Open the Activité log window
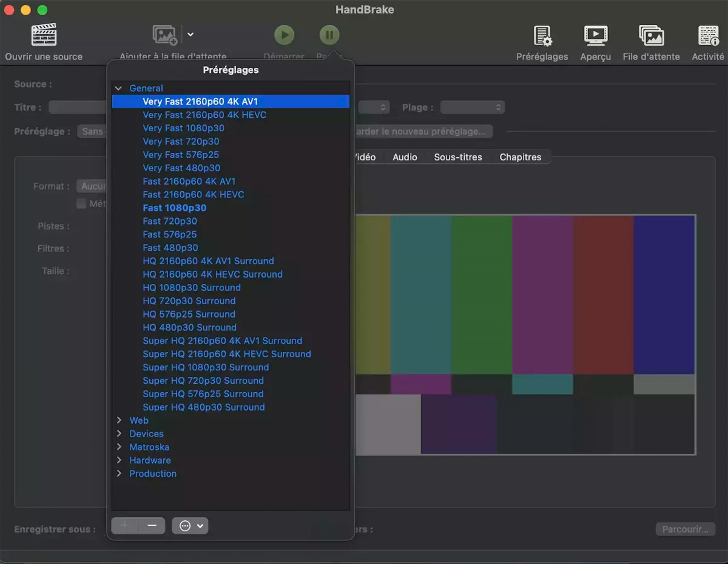728x564 pixels. [708, 40]
